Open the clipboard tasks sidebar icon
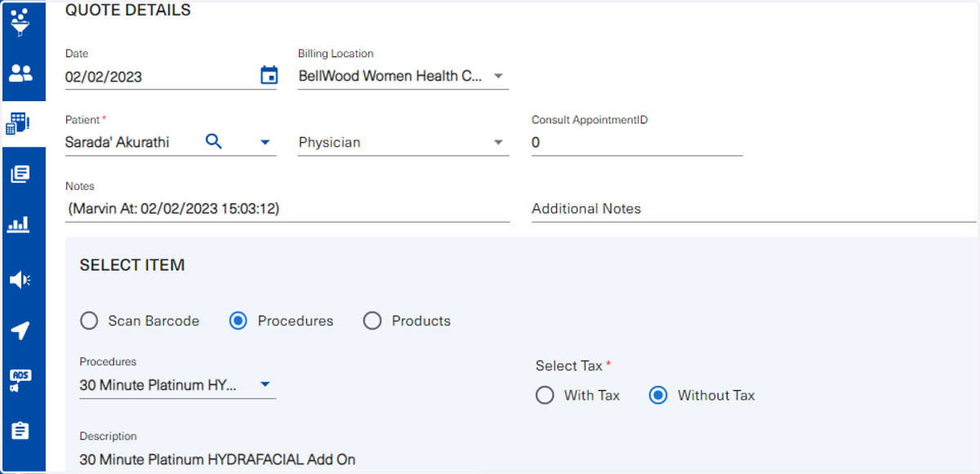Screen dimensions: 980x474 tap(20, 431)
